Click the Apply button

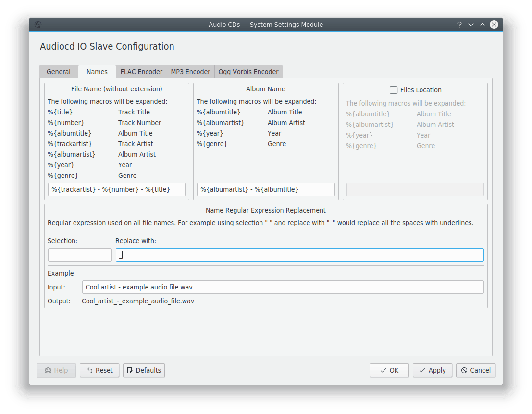(433, 370)
